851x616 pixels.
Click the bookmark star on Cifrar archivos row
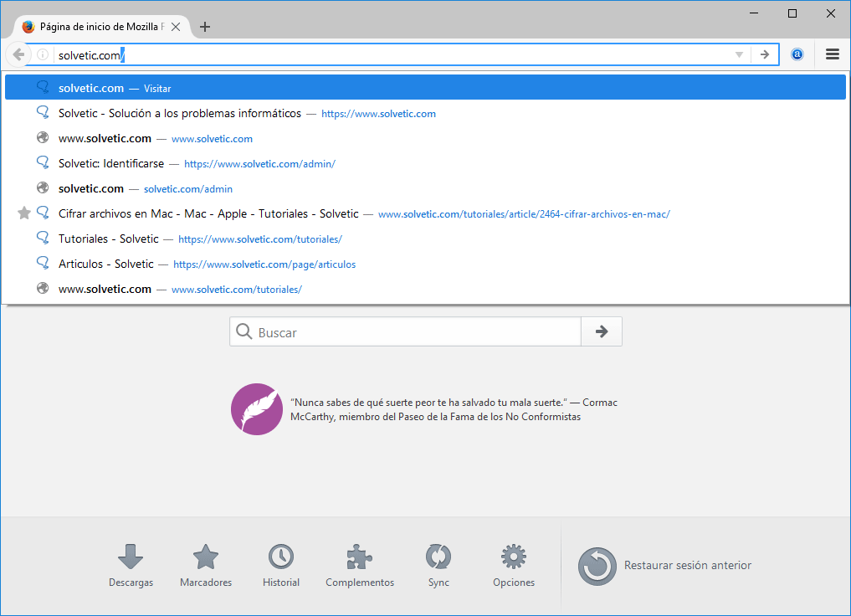tap(24, 213)
